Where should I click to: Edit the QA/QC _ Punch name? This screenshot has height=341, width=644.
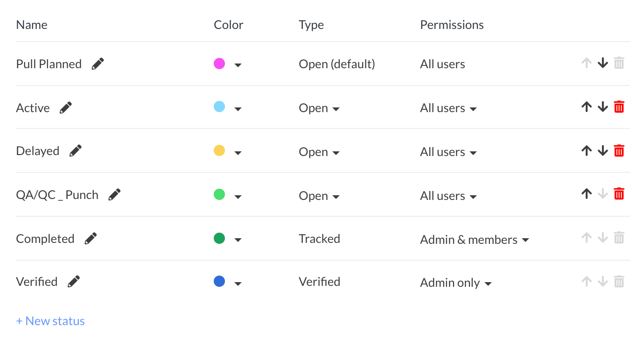point(114,195)
